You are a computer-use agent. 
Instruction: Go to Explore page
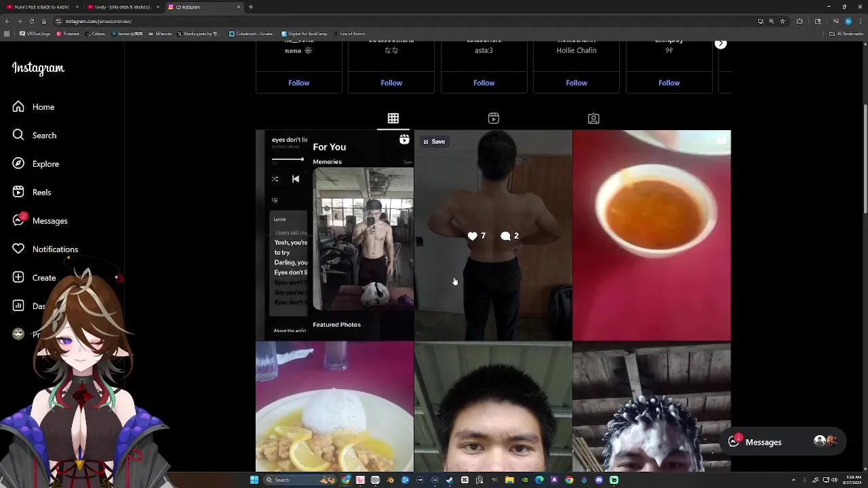pyautogui.click(x=36, y=164)
